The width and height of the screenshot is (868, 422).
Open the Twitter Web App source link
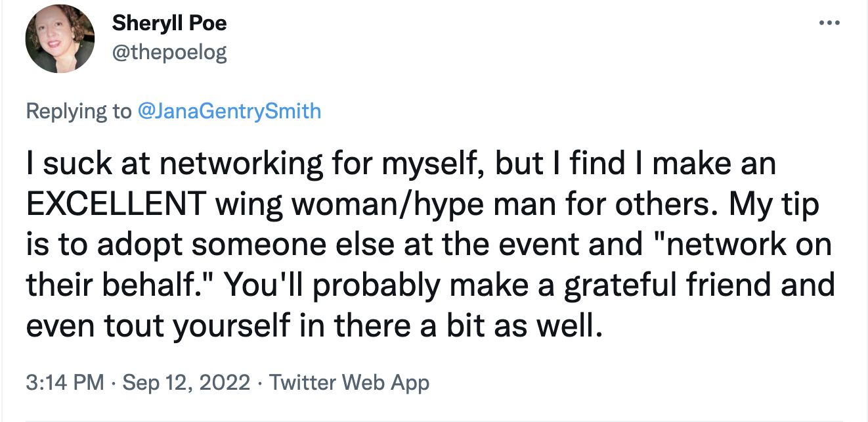coord(349,382)
